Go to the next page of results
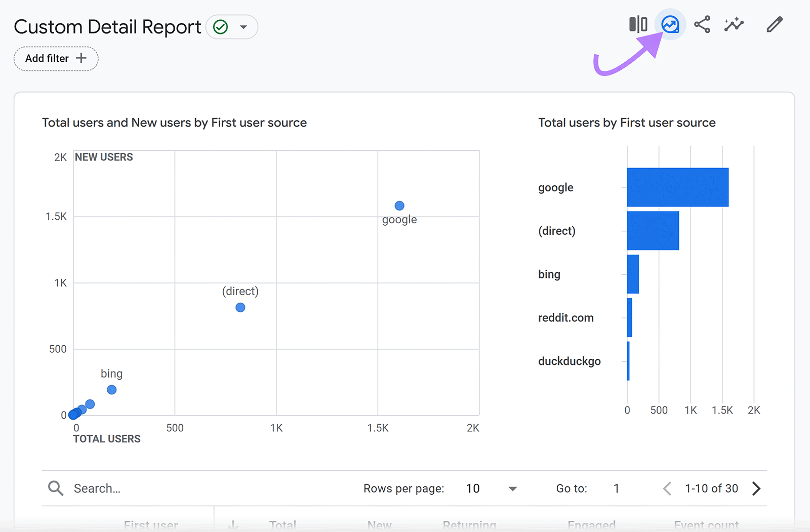This screenshot has width=810, height=532. (x=756, y=488)
